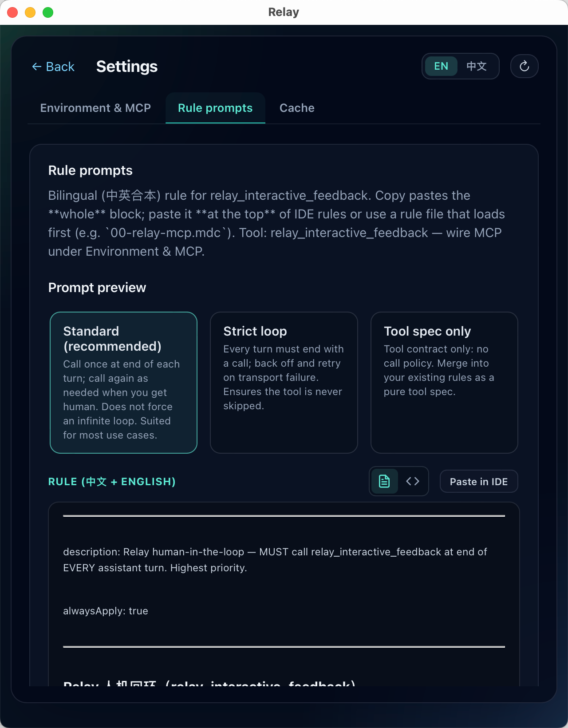The width and height of the screenshot is (568, 728).
Task: Click the refresh icon to reload settings
Action: [524, 66]
